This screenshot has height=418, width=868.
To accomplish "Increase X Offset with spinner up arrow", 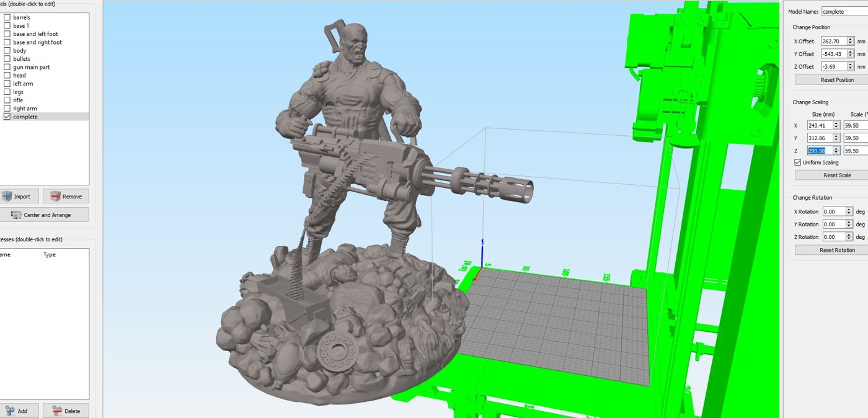I will tap(851, 39).
